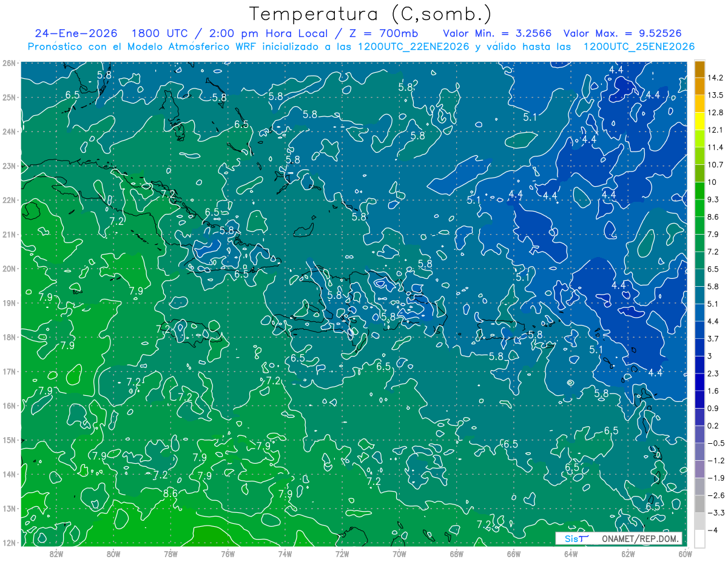Click the '-1.9' color scale label
728x562 pixels.
click(x=716, y=478)
